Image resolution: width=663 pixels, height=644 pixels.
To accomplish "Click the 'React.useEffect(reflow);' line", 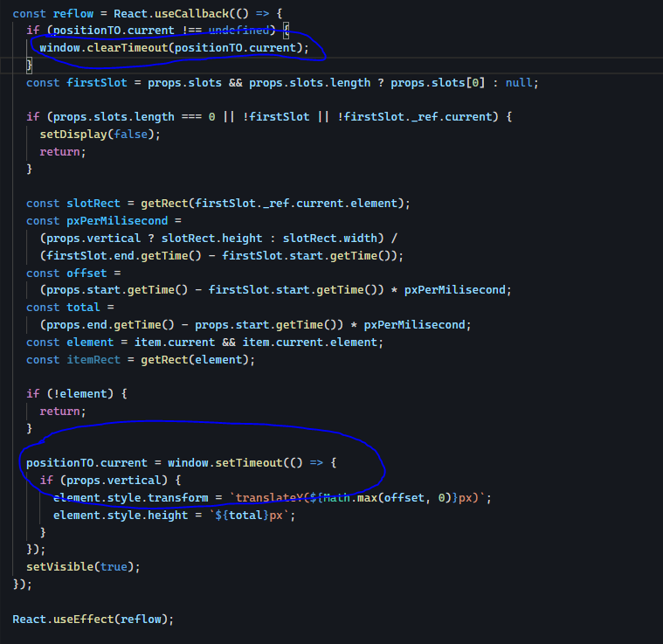I will [x=93, y=620].
